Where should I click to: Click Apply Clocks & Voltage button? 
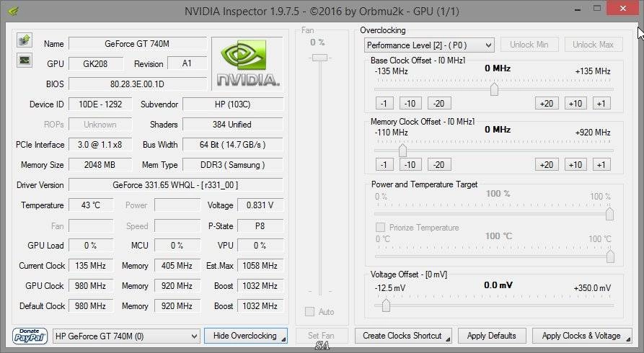(x=582, y=336)
